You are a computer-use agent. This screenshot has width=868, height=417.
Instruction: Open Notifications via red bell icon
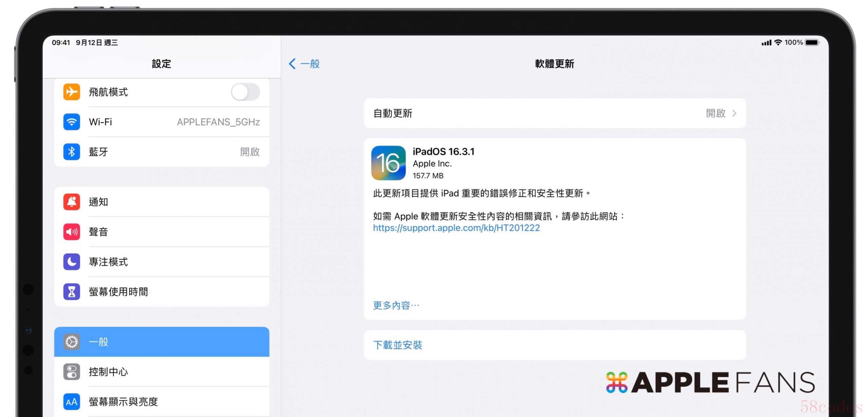coord(72,202)
